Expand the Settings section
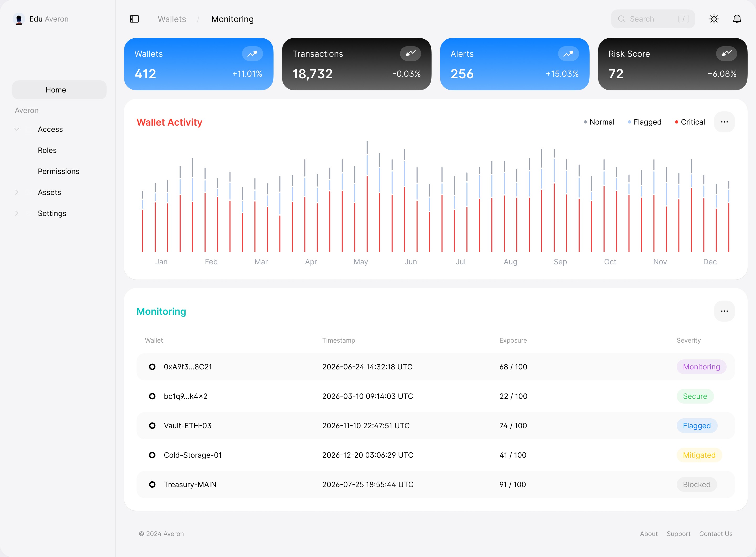Viewport: 756px width, 557px height. [x=17, y=213]
